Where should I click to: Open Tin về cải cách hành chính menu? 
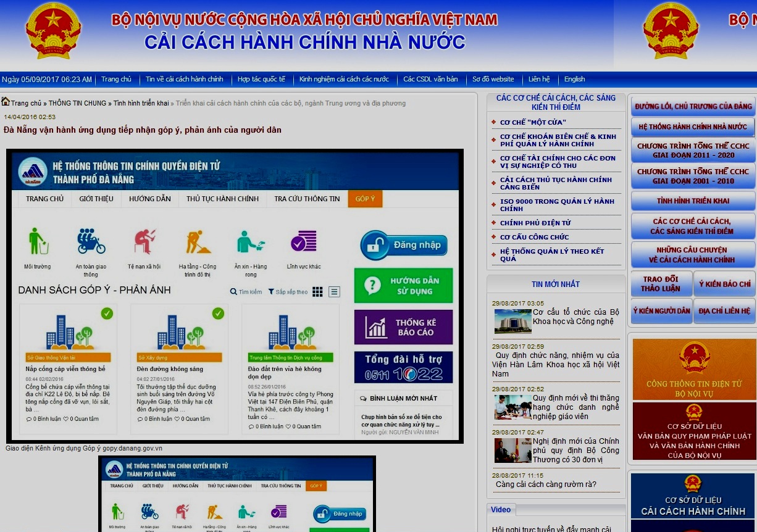(185, 79)
